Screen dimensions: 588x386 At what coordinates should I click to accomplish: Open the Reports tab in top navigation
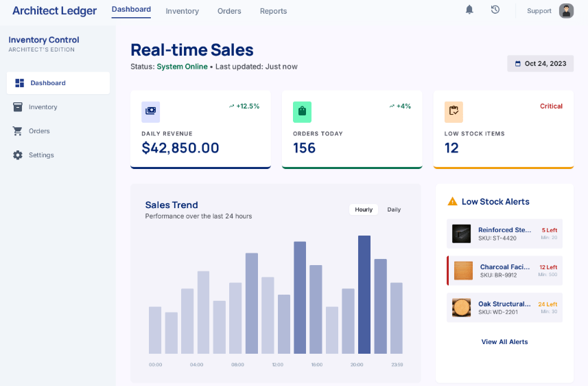(x=273, y=11)
